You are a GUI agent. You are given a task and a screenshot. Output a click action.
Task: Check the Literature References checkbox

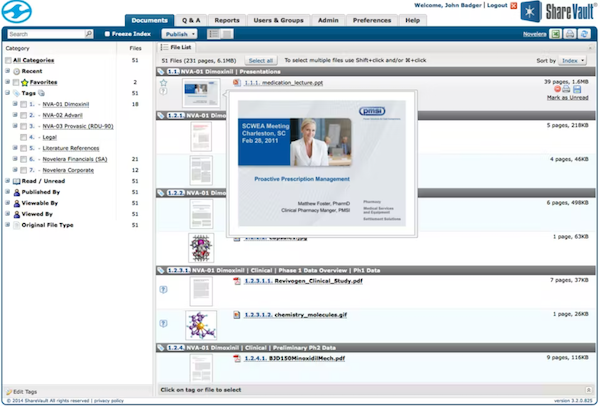[x=23, y=148]
